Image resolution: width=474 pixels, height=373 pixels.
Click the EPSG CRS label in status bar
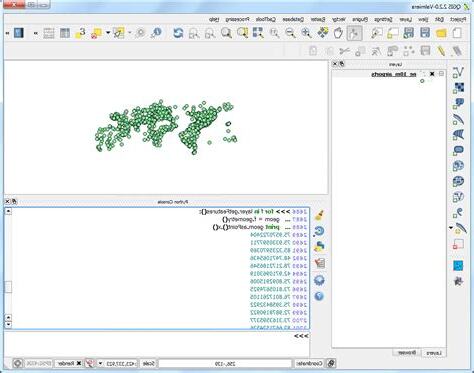click(39, 363)
